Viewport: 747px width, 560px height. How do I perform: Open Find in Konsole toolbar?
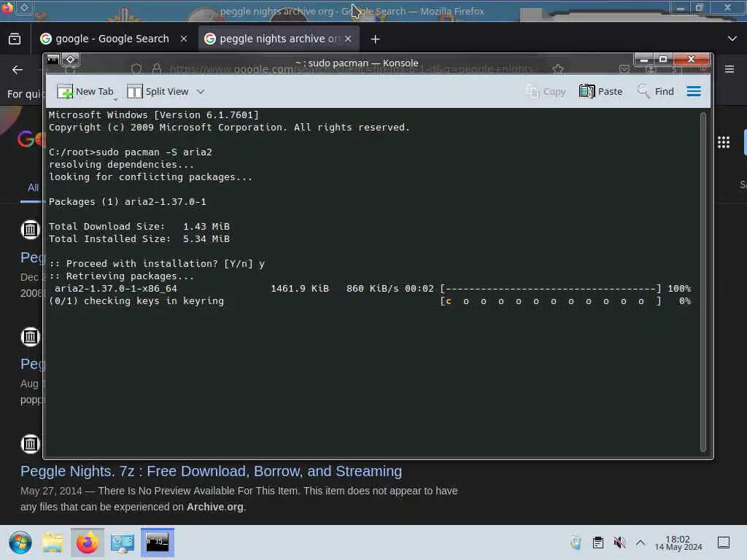coord(656,91)
